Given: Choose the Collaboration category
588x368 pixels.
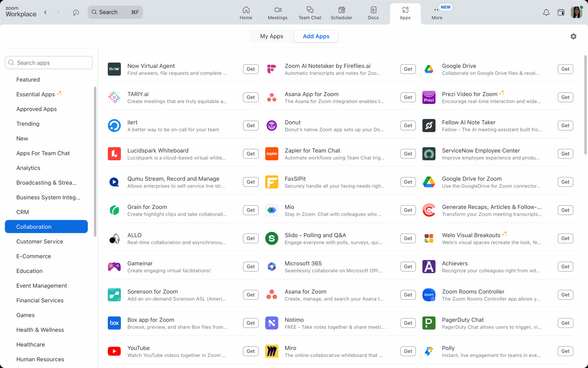Looking at the screenshot, I should point(46,227).
